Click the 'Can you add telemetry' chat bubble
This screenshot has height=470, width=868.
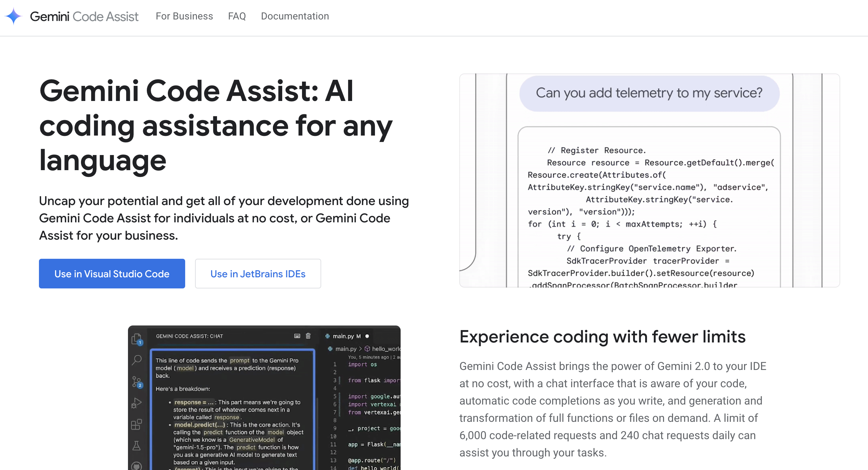(x=649, y=93)
